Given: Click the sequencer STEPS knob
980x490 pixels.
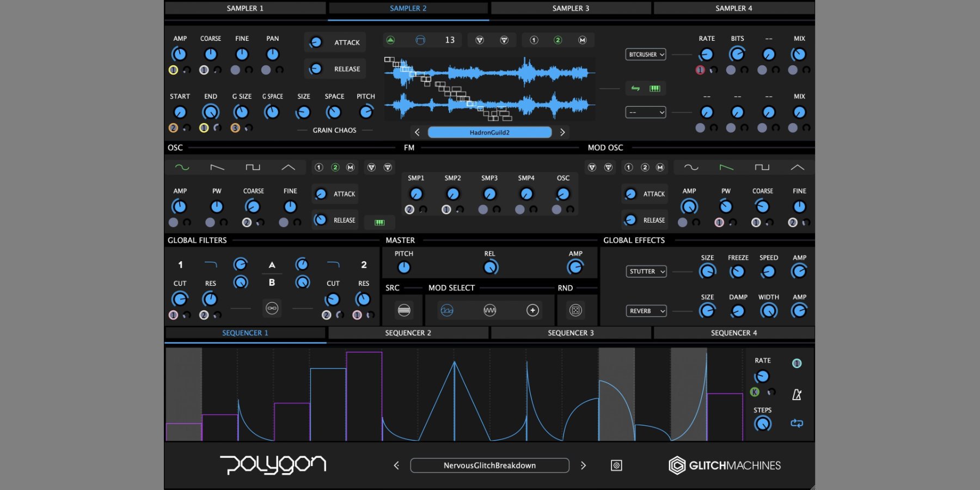Looking at the screenshot, I should pyautogui.click(x=763, y=424).
